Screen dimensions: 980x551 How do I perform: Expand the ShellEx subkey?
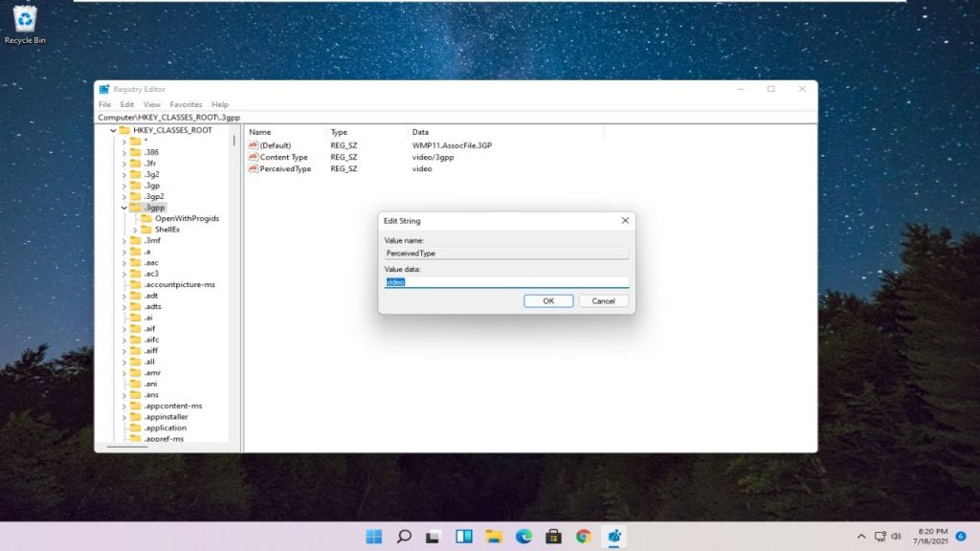coord(135,230)
